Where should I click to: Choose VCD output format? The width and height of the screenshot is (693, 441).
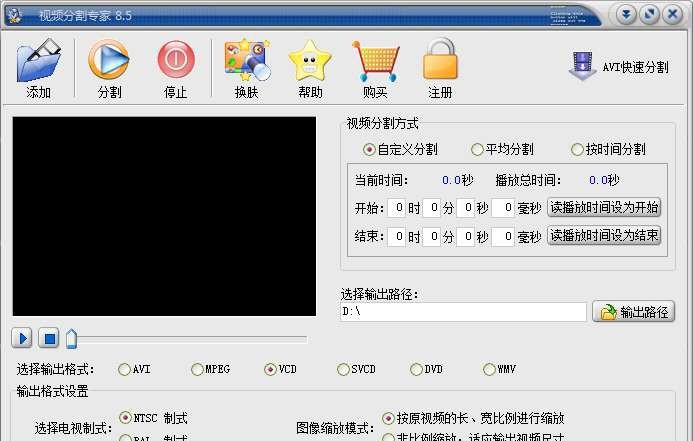280,369
